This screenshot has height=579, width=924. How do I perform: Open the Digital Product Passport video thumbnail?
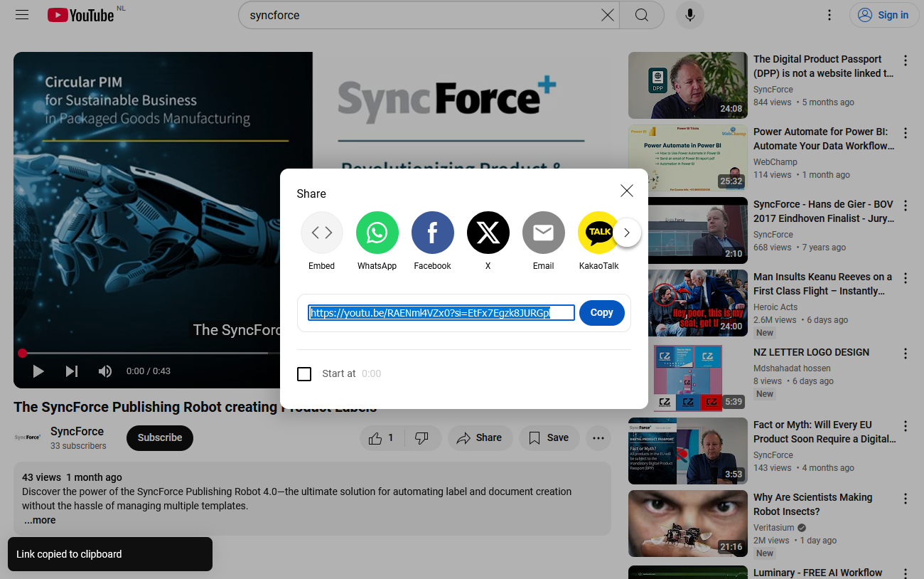pos(688,85)
